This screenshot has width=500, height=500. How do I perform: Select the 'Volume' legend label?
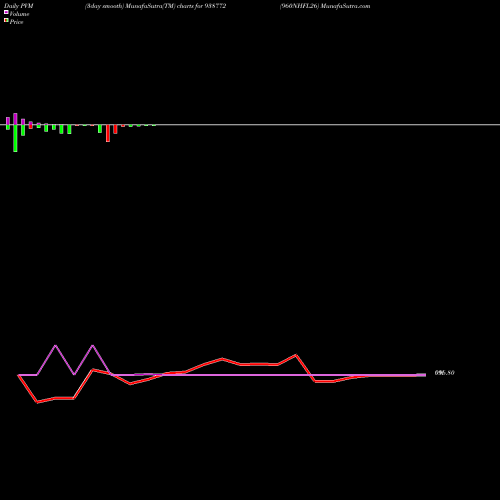[x=19, y=14]
